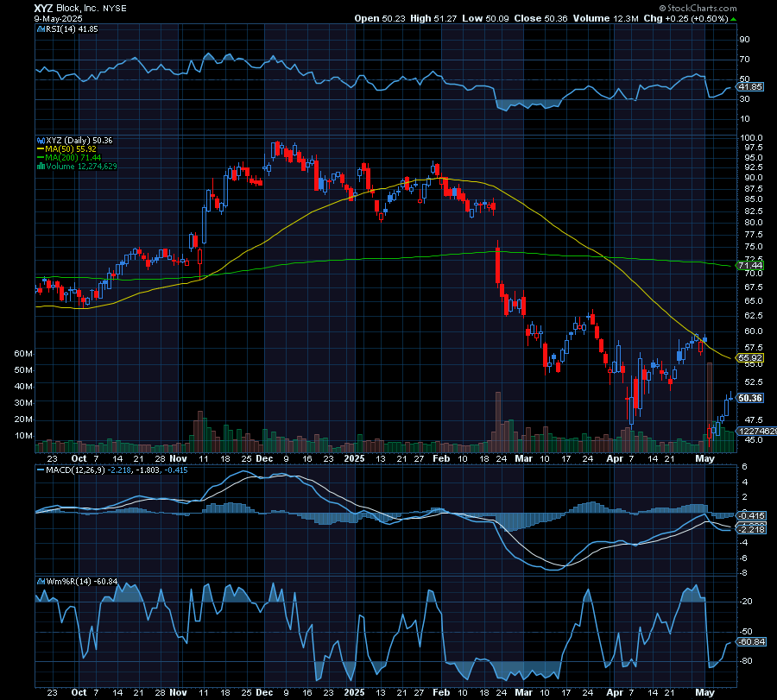Click the MACD(12,26,9) legend icon
The width and height of the screenshot is (777, 700).
tap(40, 470)
